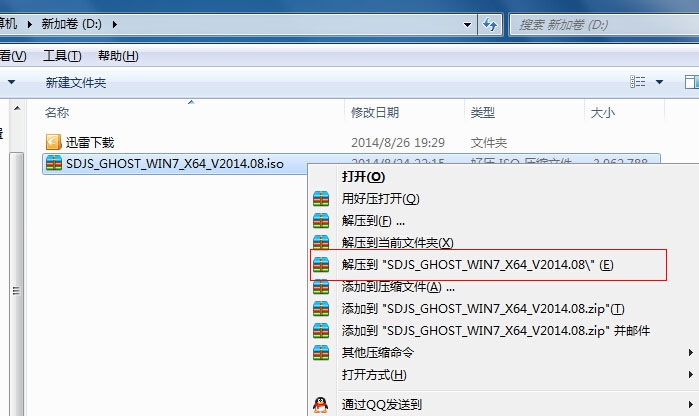Choose 解压到(F) ... in context menu
The width and height of the screenshot is (699, 416).
click(x=373, y=221)
